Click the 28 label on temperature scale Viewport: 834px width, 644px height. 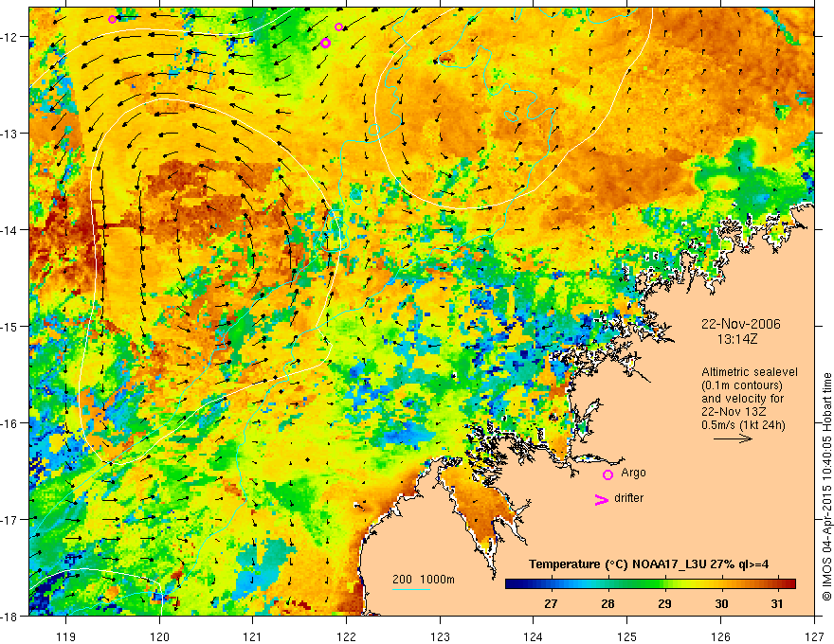pyautogui.click(x=607, y=603)
